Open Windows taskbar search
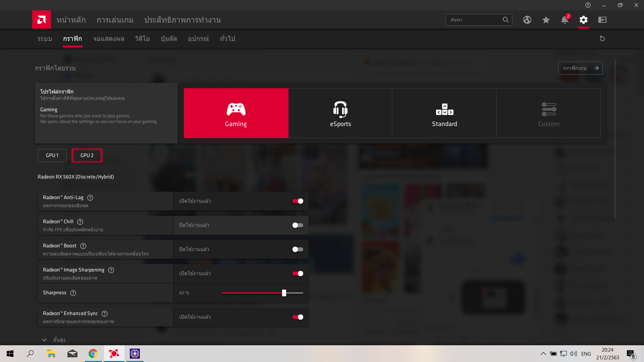Screen dimensions: 644x362 pos(30,354)
